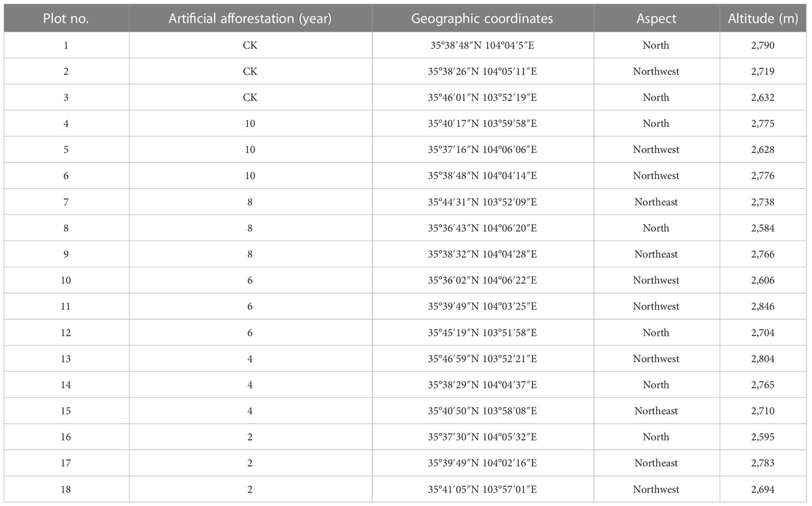This screenshot has height=506, width=812.
Task: Click altitude value 2,704
Action: (763, 333)
